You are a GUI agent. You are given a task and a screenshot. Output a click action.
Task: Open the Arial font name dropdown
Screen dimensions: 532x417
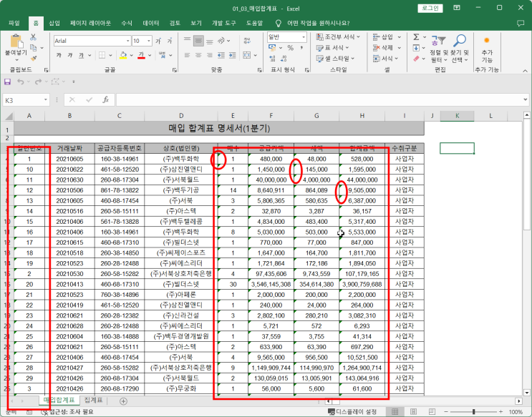tap(127, 41)
